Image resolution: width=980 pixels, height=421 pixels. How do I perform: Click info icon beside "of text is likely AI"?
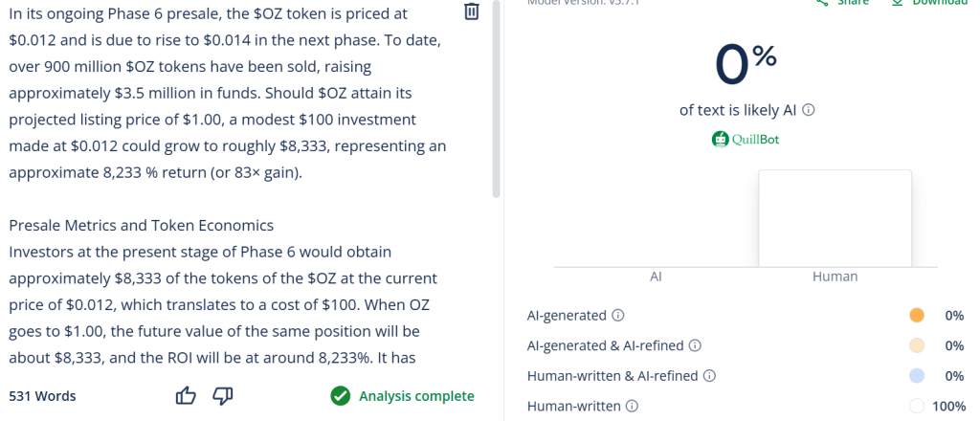(x=809, y=110)
